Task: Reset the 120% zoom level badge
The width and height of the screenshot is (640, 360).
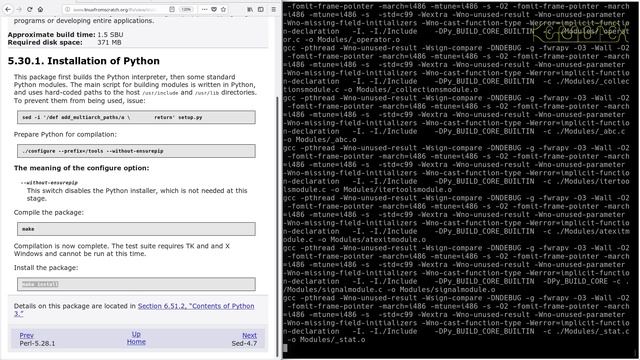Action: (186, 9)
